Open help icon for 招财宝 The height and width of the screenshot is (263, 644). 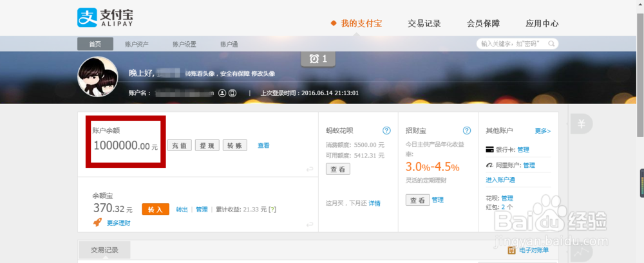coord(467,131)
